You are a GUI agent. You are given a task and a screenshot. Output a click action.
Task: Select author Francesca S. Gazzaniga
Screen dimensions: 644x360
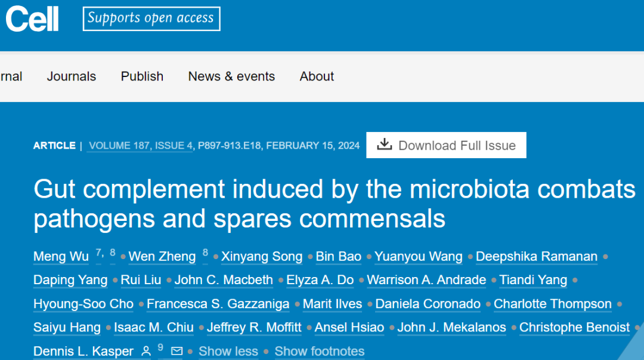pyautogui.click(x=218, y=304)
